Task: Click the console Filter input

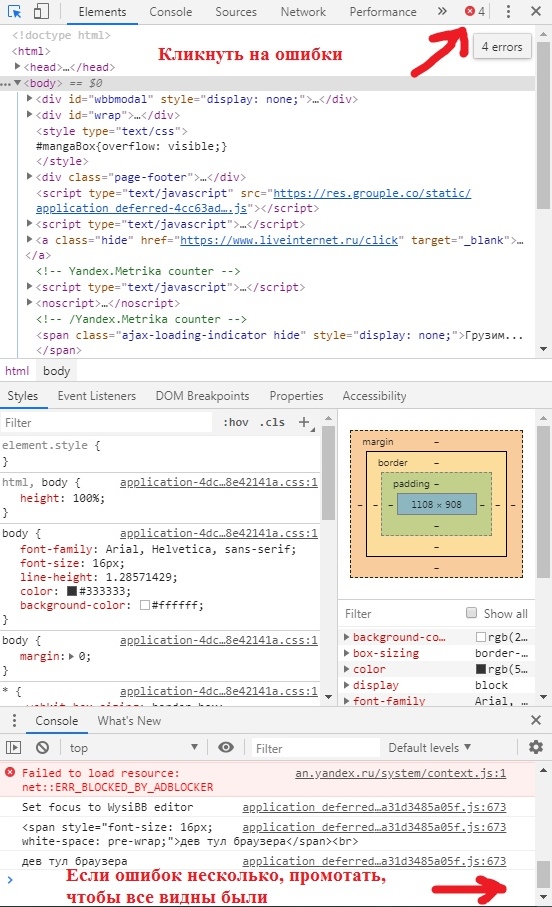Action: [316, 748]
